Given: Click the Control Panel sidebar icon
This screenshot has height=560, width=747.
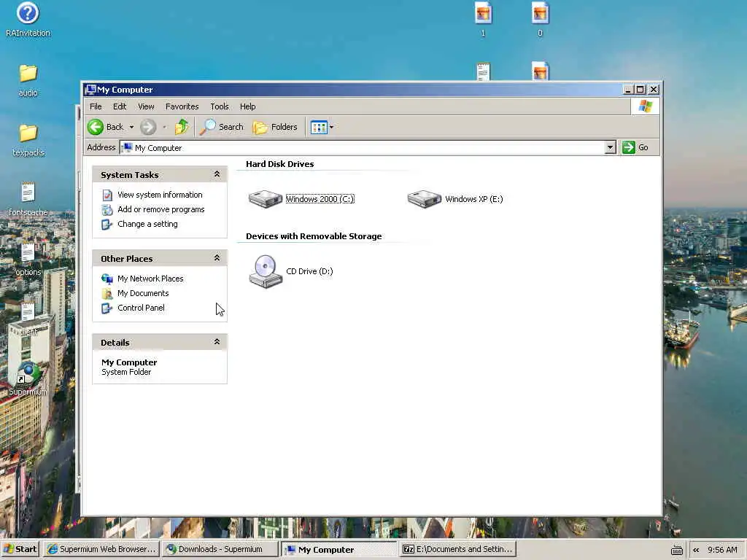Looking at the screenshot, I should (107, 308).
